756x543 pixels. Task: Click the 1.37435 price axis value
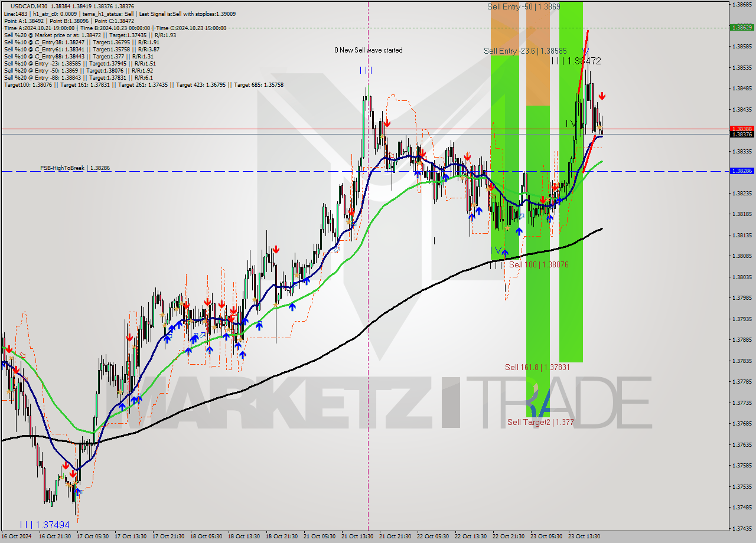pos(742,528)
